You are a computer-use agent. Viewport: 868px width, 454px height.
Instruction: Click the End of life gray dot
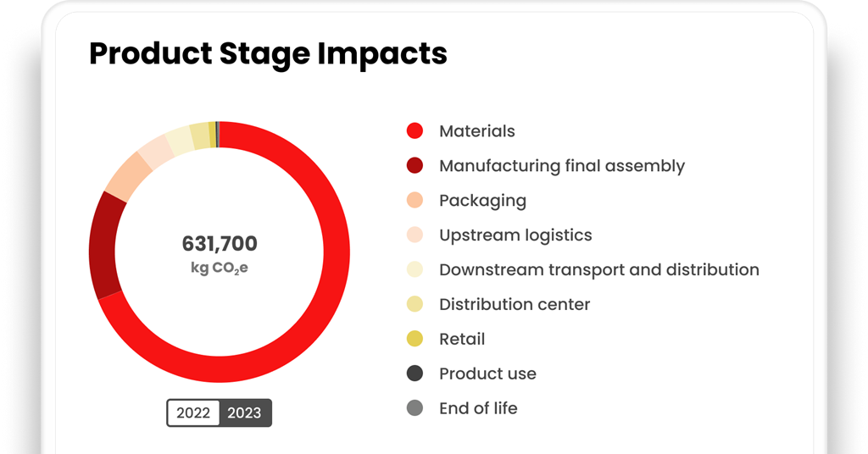(415, 408)
